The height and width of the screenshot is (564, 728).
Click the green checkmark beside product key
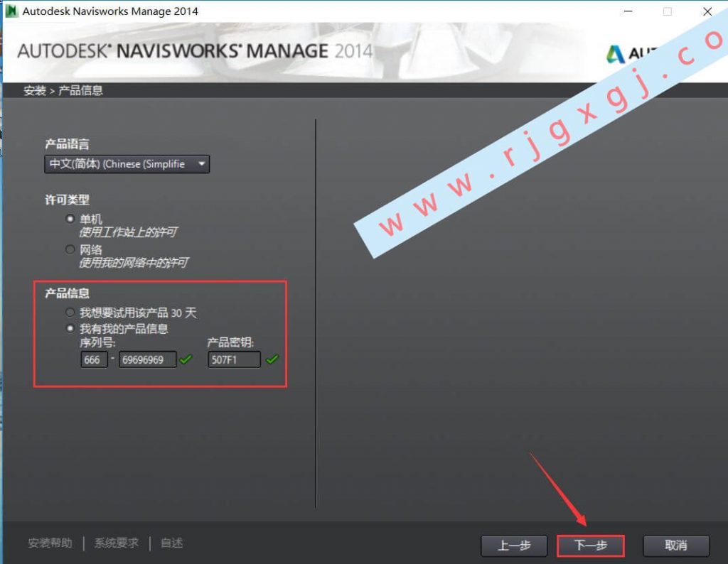(272, 359)
